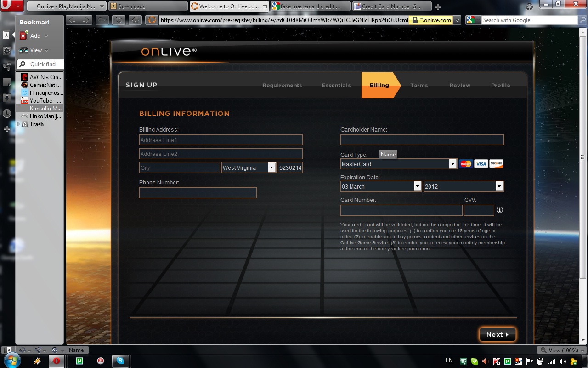Open the expiration year dropdown 2012

tap(464, 186)
